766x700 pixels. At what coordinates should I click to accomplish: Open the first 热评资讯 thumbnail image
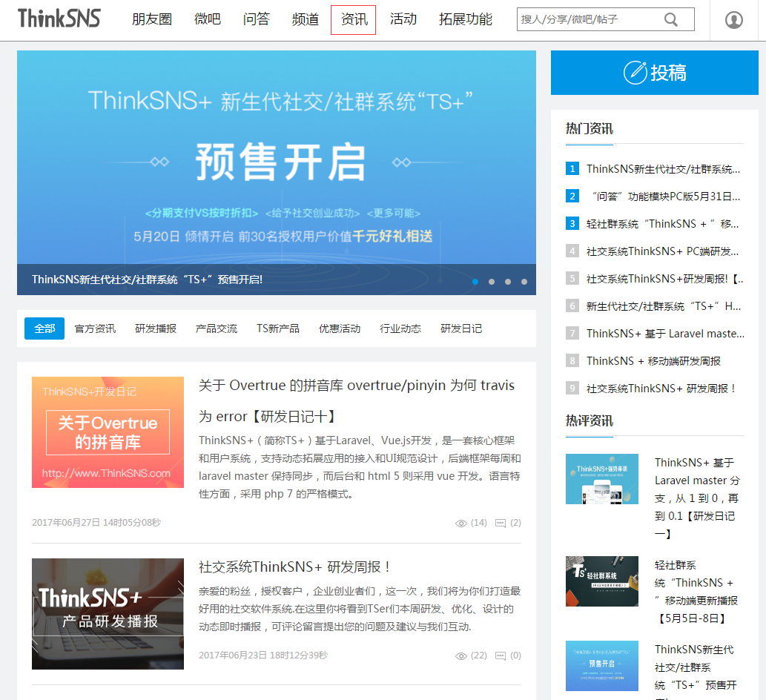(601, 478)
